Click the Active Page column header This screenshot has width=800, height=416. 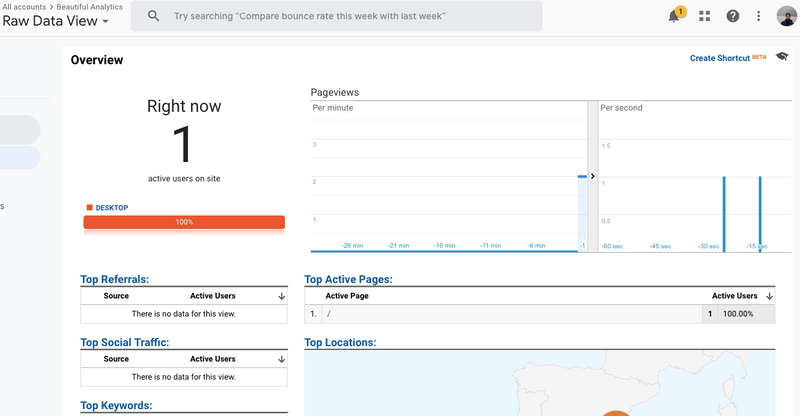tap(347, 296)
